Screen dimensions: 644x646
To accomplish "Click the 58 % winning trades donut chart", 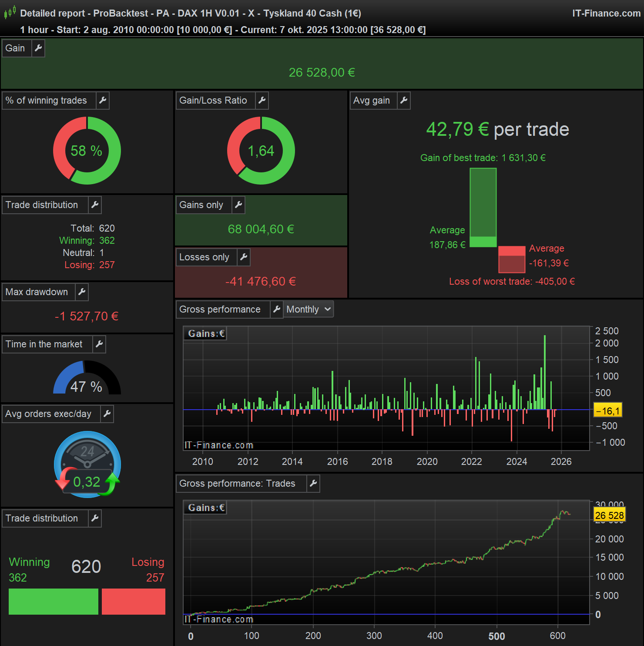I will (x=87, y=151).
